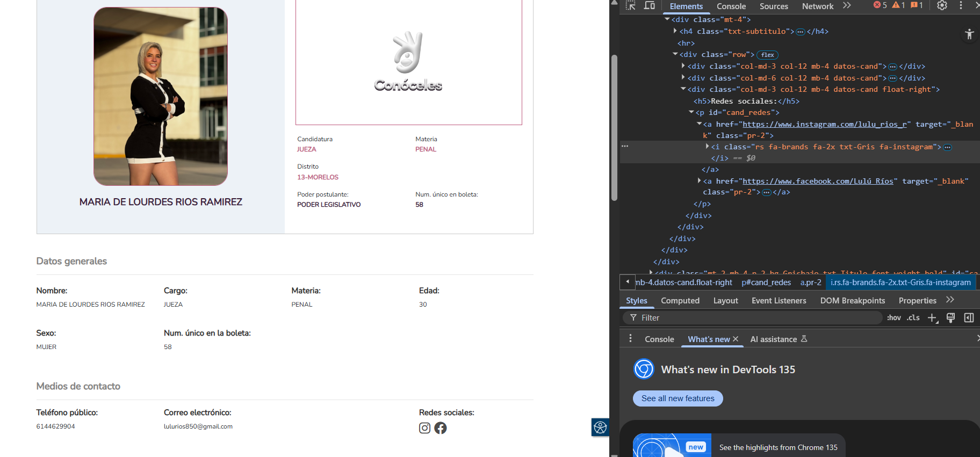Toggle the device toolbar icon
The width and height of the screenshot is (980, 457).
[x=650, y=5]
